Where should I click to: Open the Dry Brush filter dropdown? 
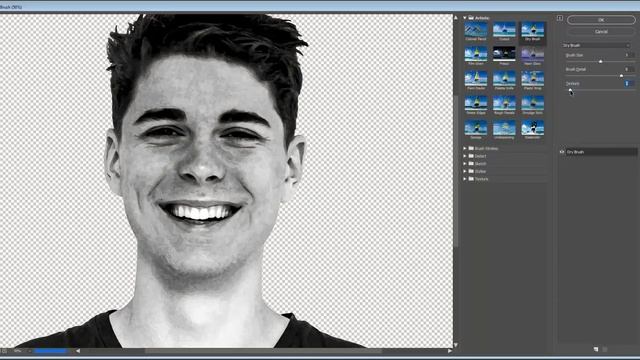(596, 45)
